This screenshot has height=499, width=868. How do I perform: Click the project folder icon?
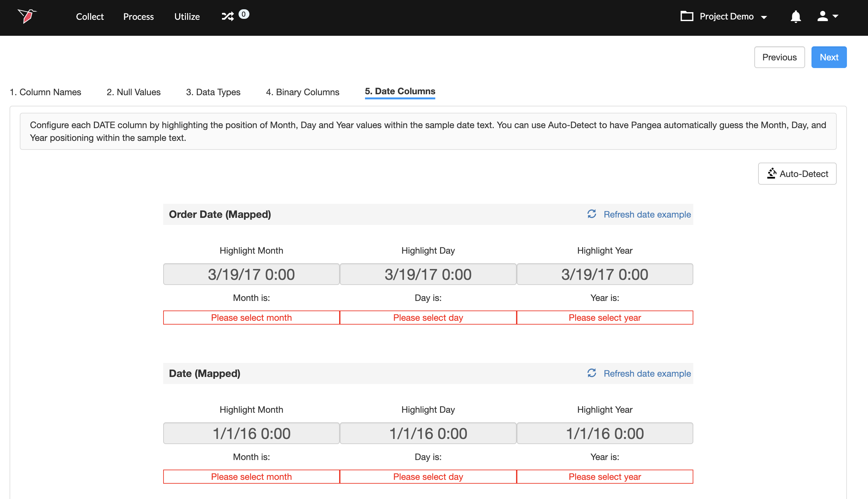tap(687, 16)
